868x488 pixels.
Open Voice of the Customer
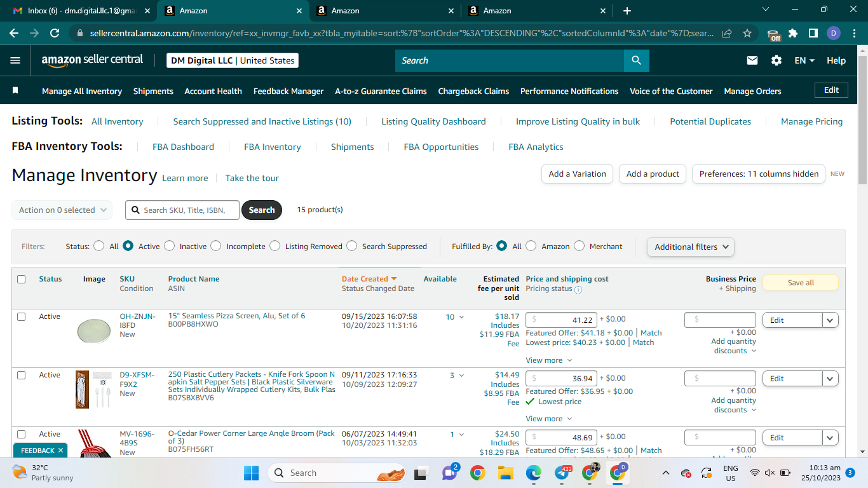tap(671, 91)
